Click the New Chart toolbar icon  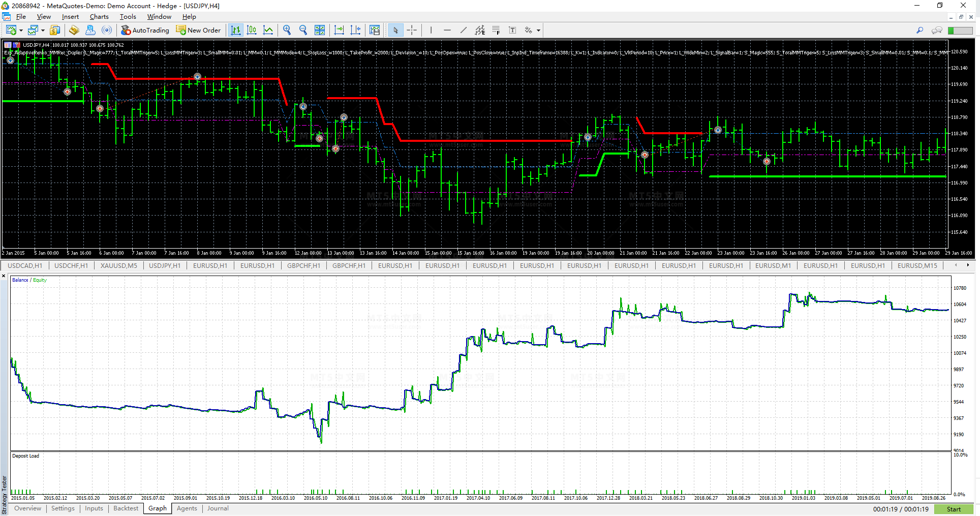(11, 30)
